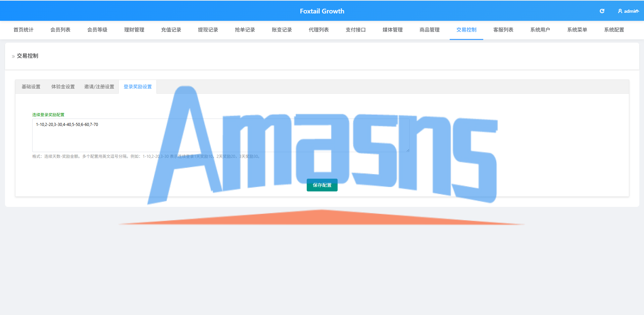The height and width of the screenshot is (315, 644).
Task: Open 系统用户 page
Action: 540,30
